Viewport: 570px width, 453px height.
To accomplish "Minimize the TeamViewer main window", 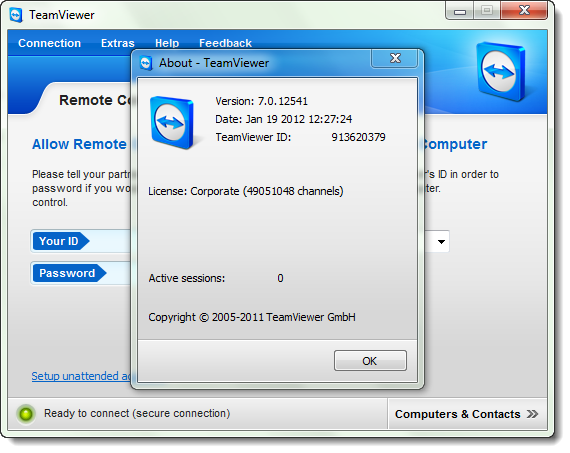I will point(460,11).
